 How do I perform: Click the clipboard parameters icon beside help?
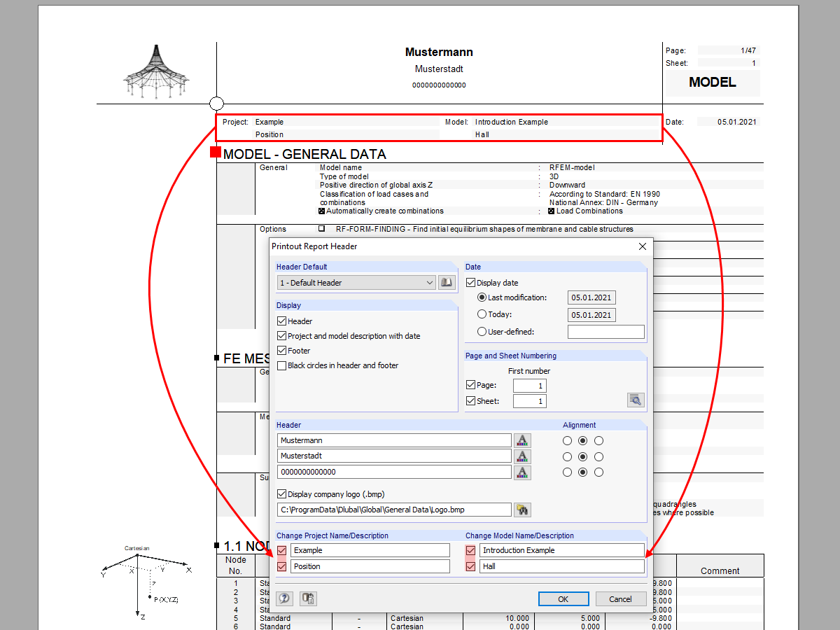[x=307, y=598]
